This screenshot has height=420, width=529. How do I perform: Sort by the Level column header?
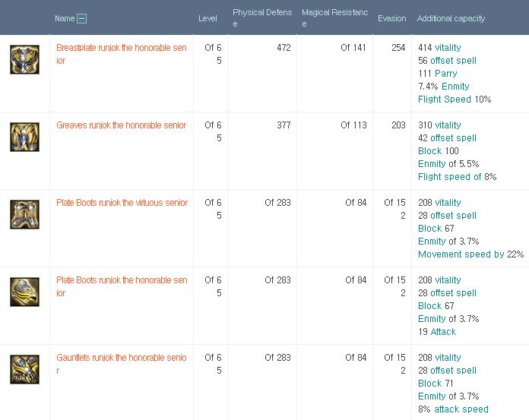(207, 18)
